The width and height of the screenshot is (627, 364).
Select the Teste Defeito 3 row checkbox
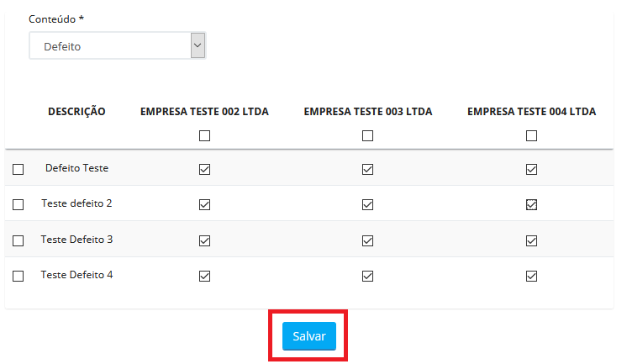(x=18, y=241)
